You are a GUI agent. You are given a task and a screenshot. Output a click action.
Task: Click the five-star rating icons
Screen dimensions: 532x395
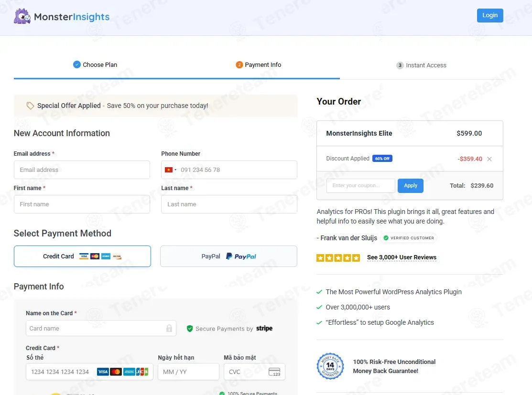pos(338,258)
